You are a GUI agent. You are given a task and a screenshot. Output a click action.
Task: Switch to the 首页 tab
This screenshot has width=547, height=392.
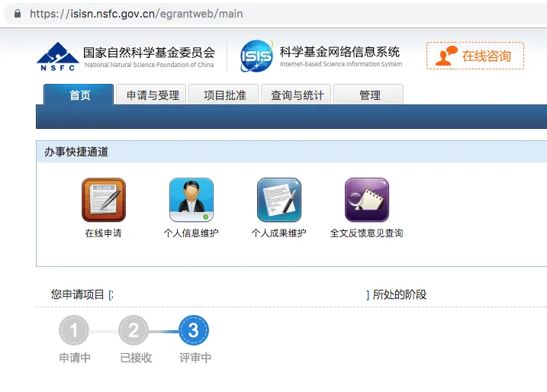click(x=79, y=95)
